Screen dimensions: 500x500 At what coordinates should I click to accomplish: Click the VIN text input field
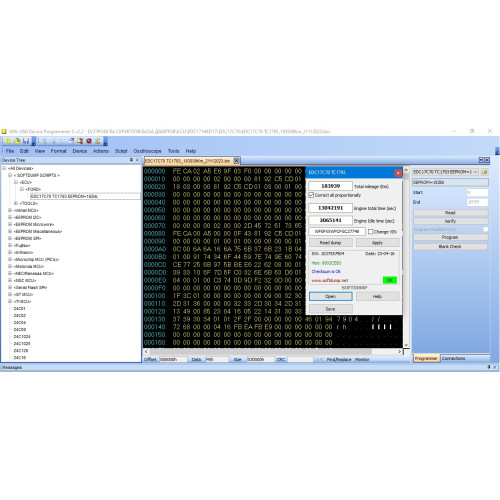click(337, 231)
